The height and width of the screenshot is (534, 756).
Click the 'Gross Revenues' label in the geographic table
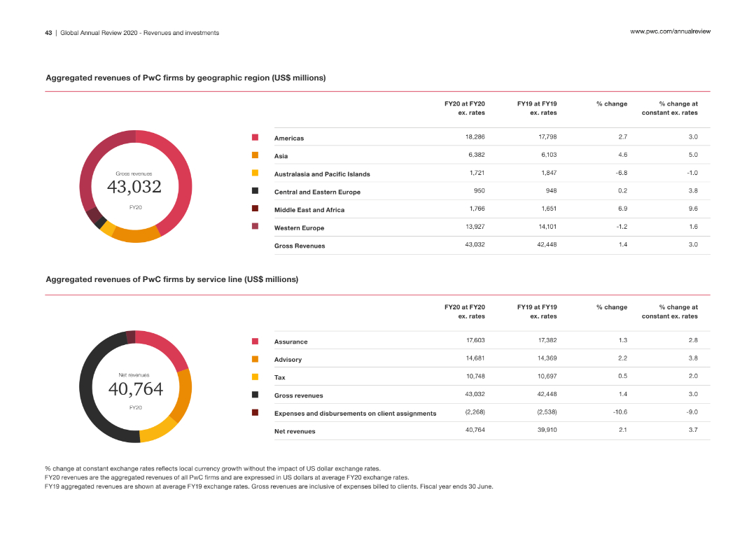point(300,246)
